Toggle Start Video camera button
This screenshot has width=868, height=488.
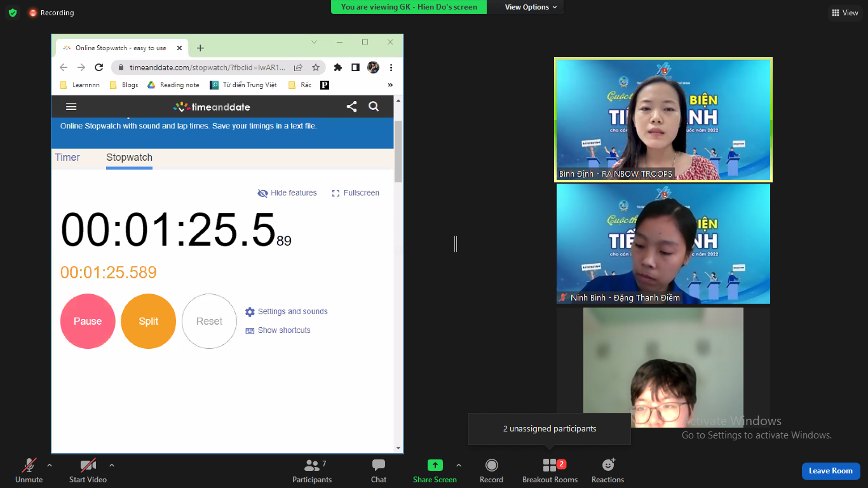pyautogui.click(x=88, y=466)
